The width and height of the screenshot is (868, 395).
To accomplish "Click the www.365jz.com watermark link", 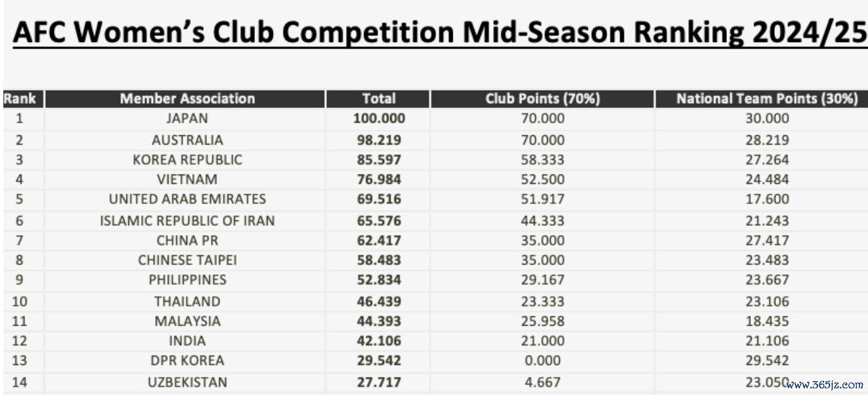I will [825, 384].
